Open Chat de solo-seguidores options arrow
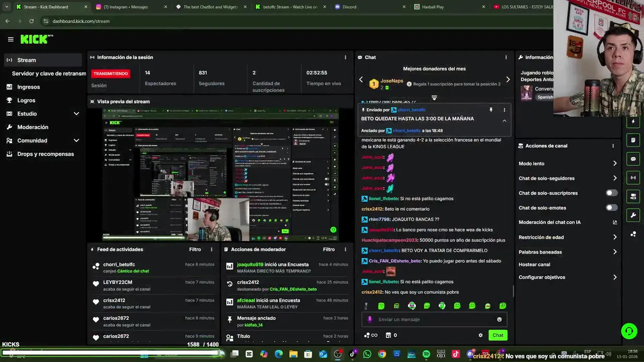This screenshot has width=644, height=362. point(615,178)
